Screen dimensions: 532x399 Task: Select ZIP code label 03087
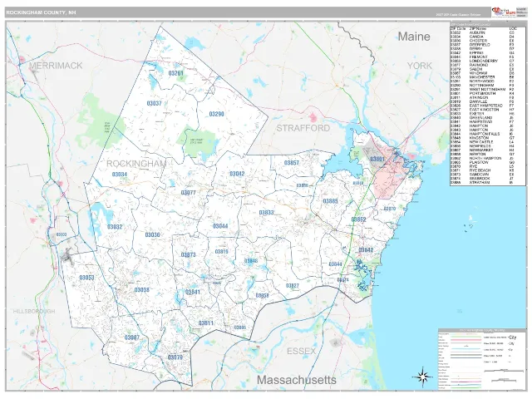click(131, 337)
